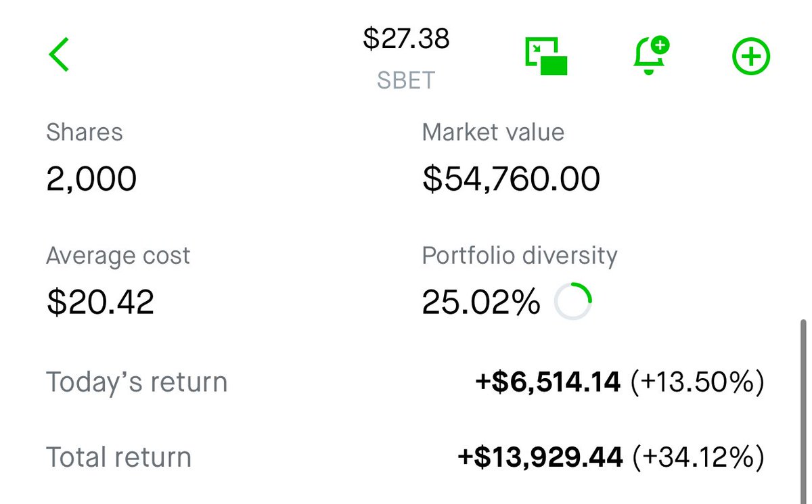
Task: Tap the SBET ticker label
Action: [x=406, y=81]
